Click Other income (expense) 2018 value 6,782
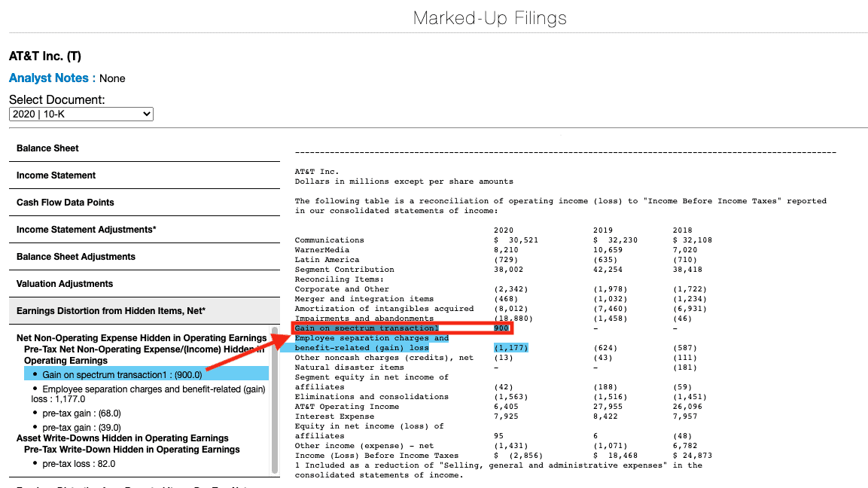Viewport: 868px width, 488px height. click(685, 446)
